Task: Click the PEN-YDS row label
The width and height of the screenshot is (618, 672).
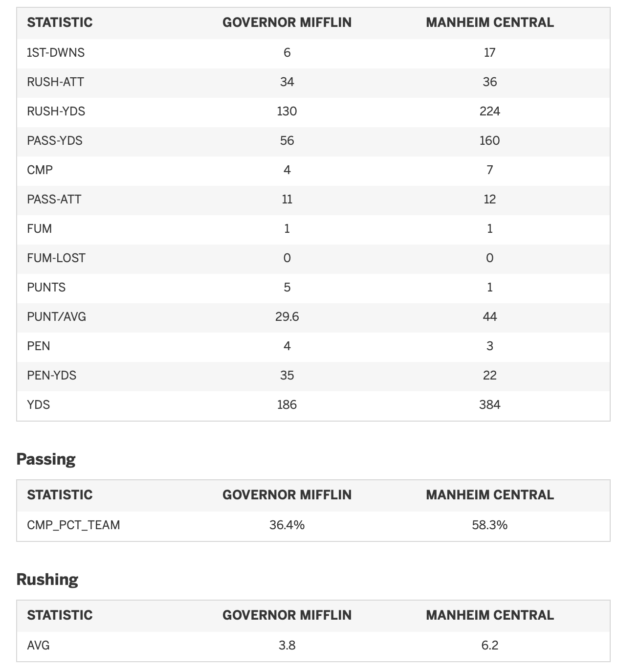Action: (x=52, y=375)
